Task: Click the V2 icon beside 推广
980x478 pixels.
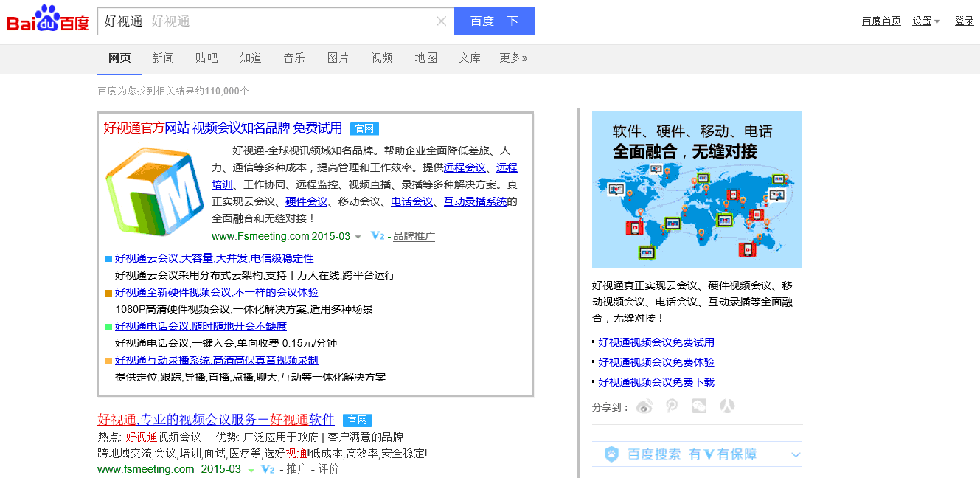Action: point(268,469)
